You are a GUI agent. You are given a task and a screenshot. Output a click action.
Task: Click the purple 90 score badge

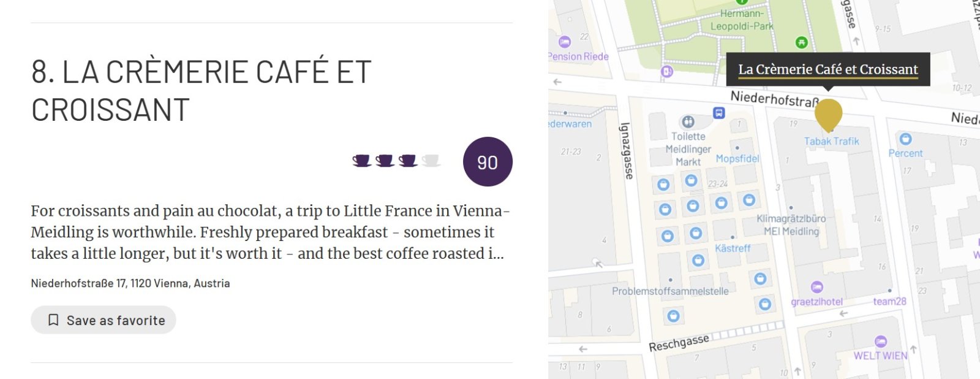point(488,162)
